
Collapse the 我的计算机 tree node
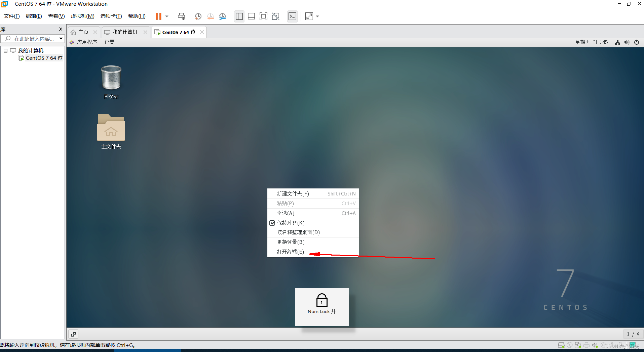(5, 51)
